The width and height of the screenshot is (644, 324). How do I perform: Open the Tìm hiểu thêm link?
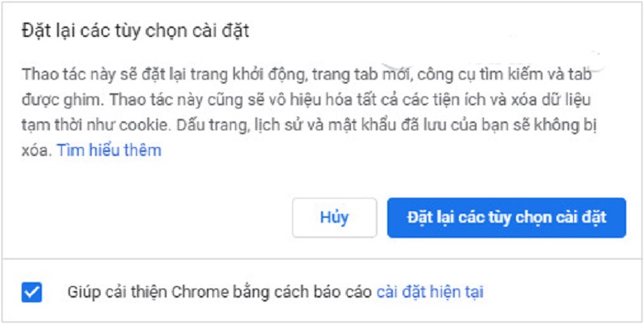109,150
